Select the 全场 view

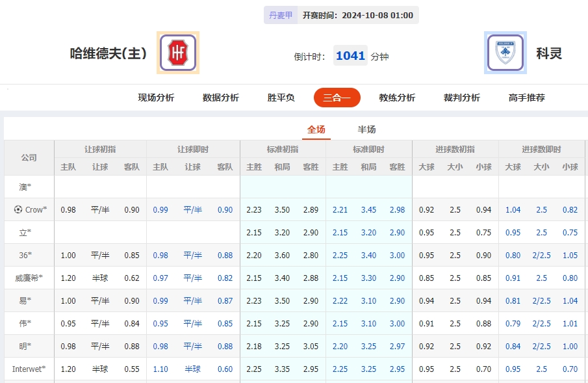[x=316, y=129]
